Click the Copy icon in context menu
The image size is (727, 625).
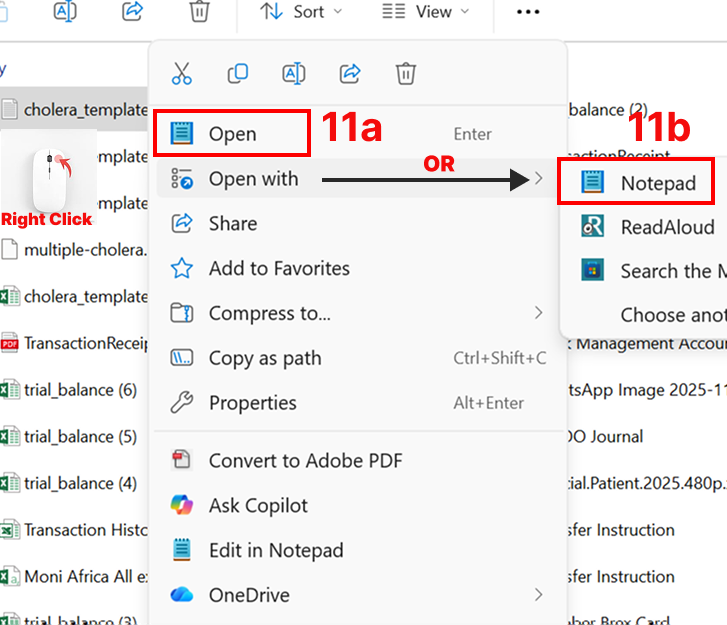click(238, 73)
